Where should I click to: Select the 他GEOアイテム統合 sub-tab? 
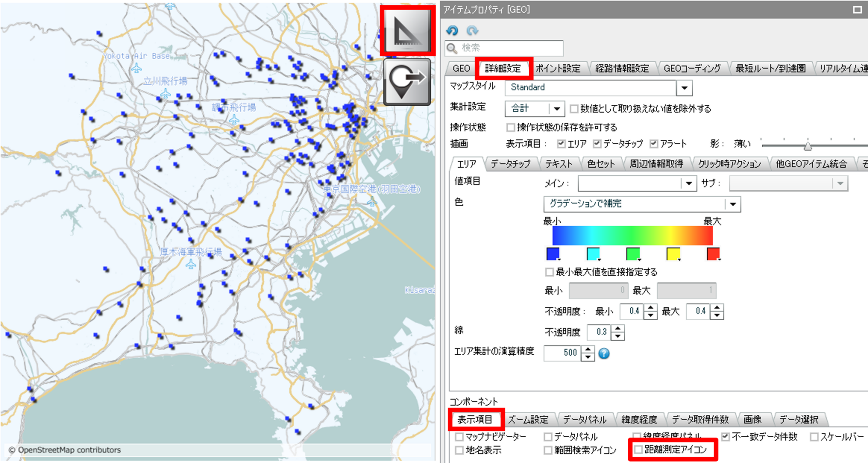(x=811, y=164)
